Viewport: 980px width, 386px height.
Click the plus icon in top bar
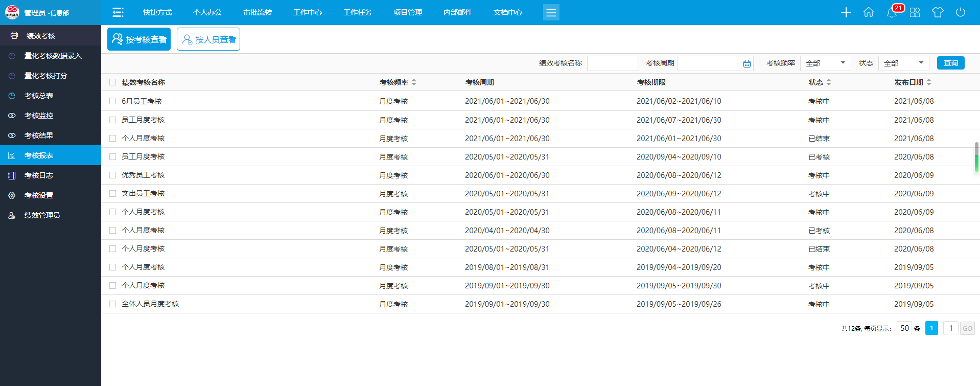(846, 12)
